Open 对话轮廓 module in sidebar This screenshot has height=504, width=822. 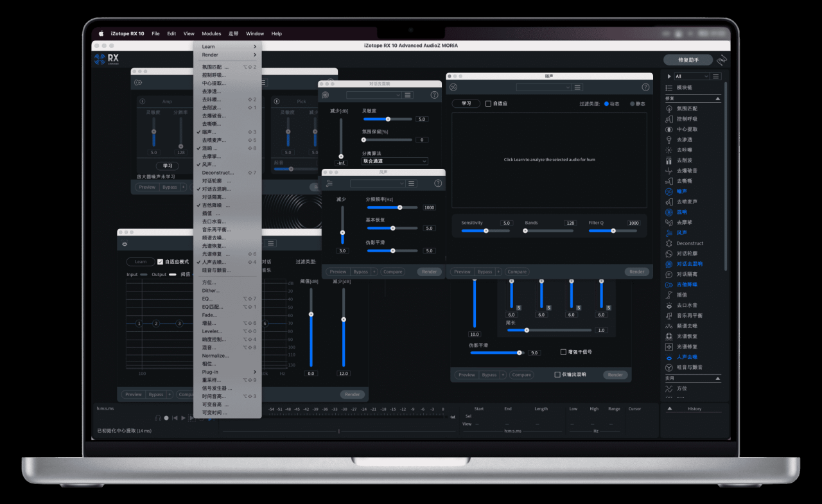(686, 254)
